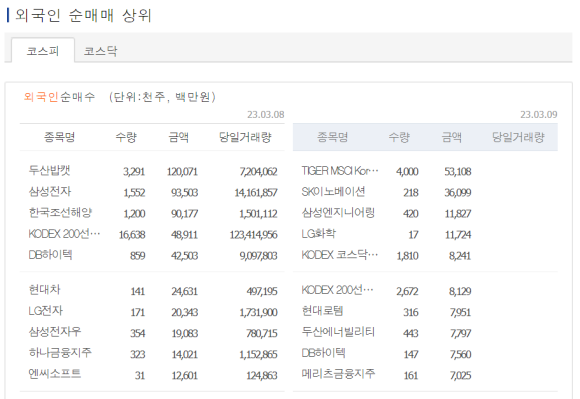
Task: Click 삼성엔지니어링 amount 11,827
Action: point(458,214)
